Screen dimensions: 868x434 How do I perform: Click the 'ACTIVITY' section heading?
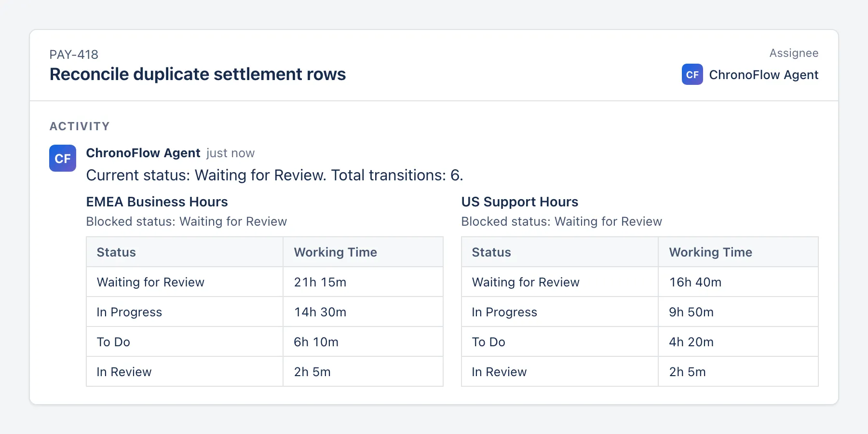click(x=80, y=126)
